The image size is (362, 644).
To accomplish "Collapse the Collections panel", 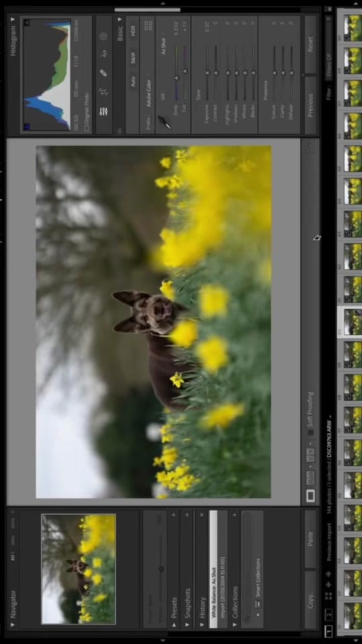I will pyautogui.click(x=235, y=625).
